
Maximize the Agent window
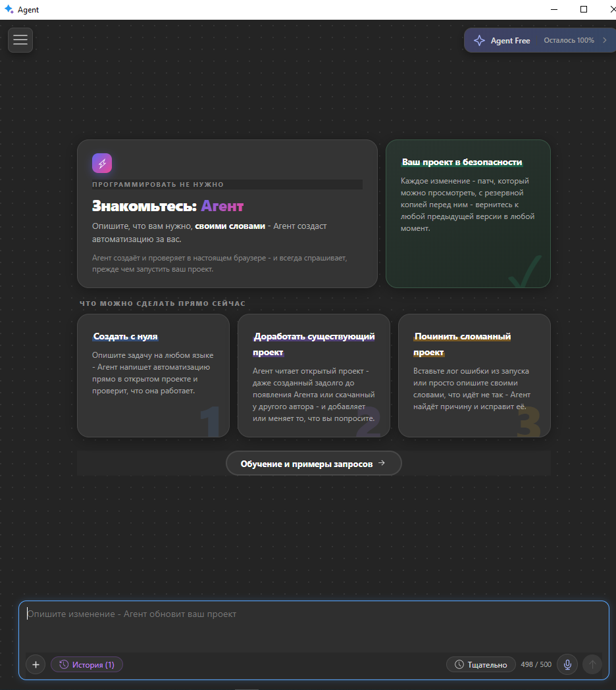pos(583,9)
